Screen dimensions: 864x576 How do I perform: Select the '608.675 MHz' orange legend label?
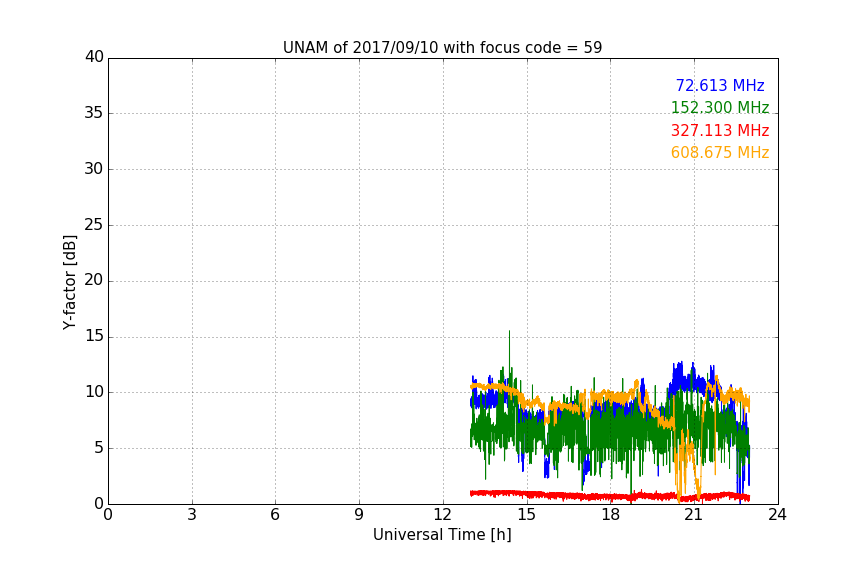(x=720, y=153)
